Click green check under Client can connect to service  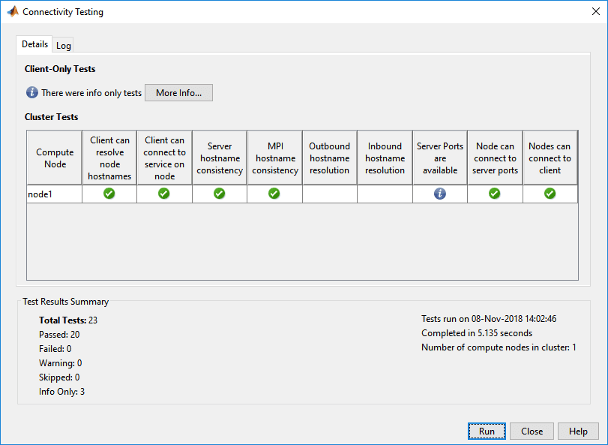[164, 194]
